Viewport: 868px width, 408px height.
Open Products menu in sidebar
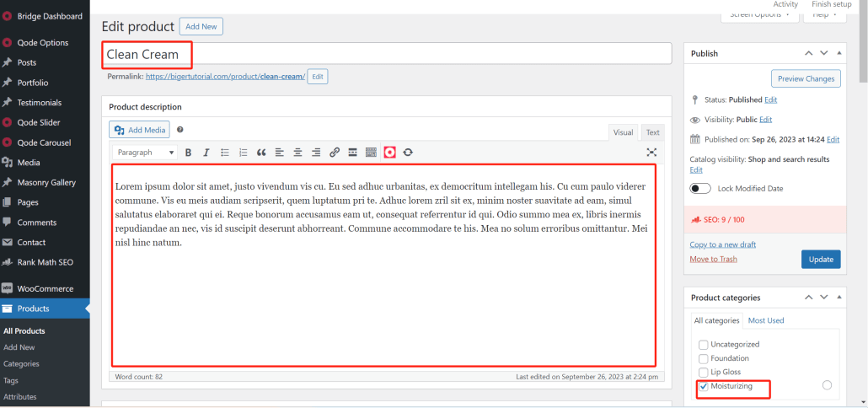point(45,309)
